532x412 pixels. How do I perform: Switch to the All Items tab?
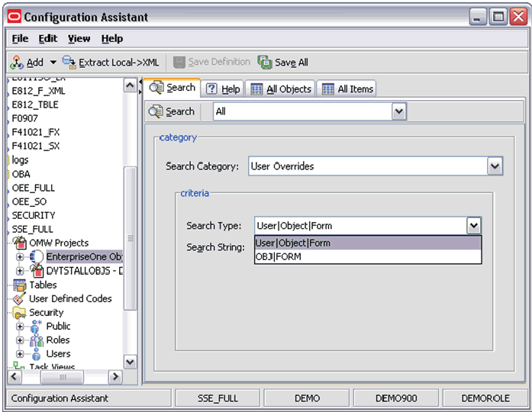click(347, 89)
